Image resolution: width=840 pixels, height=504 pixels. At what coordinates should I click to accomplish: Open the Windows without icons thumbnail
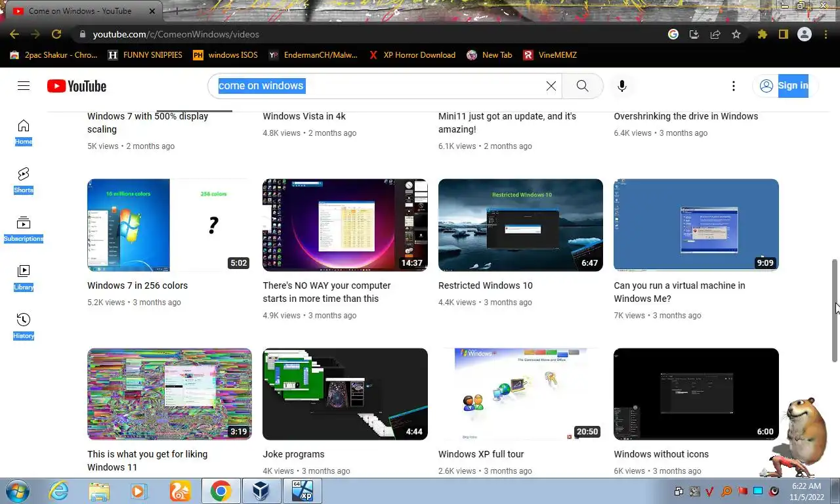(696, 394)
